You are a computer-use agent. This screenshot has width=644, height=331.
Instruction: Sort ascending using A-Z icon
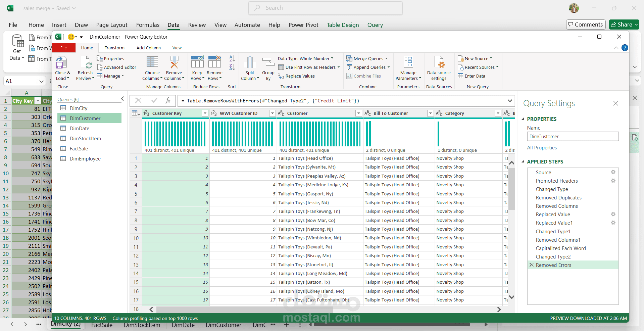click(x=232, y=59)
